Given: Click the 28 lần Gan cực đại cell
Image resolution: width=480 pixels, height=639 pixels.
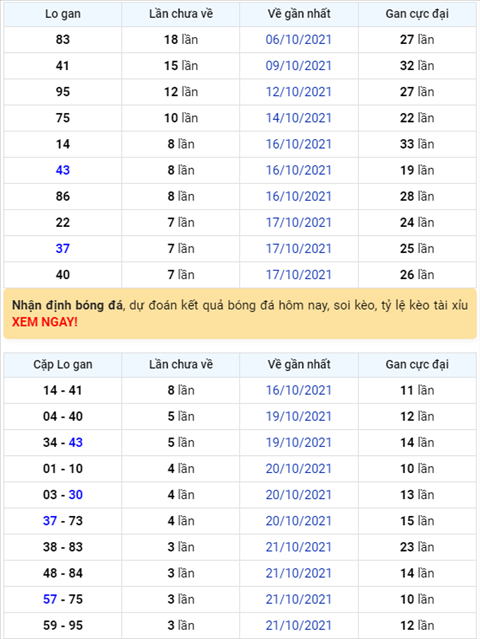Looking at the screenshot, I should tap(417, 196).
